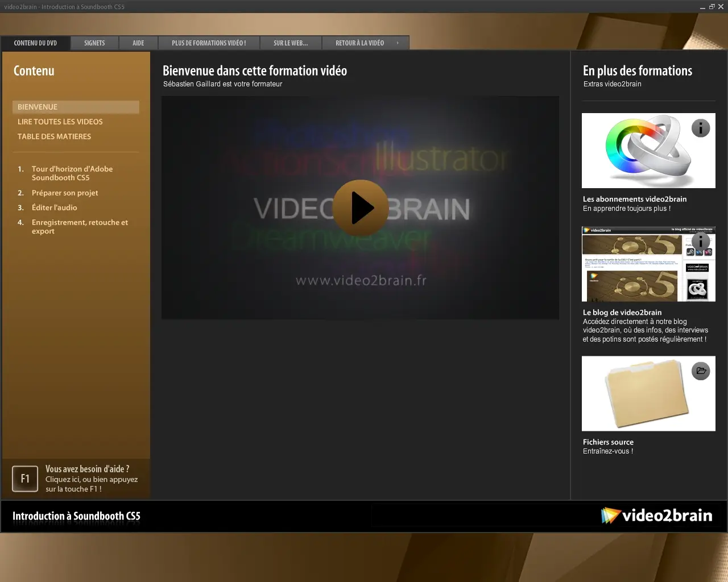Open Table des matieres
The width and height of the screenshot is (728, 582).
(54, 136)
